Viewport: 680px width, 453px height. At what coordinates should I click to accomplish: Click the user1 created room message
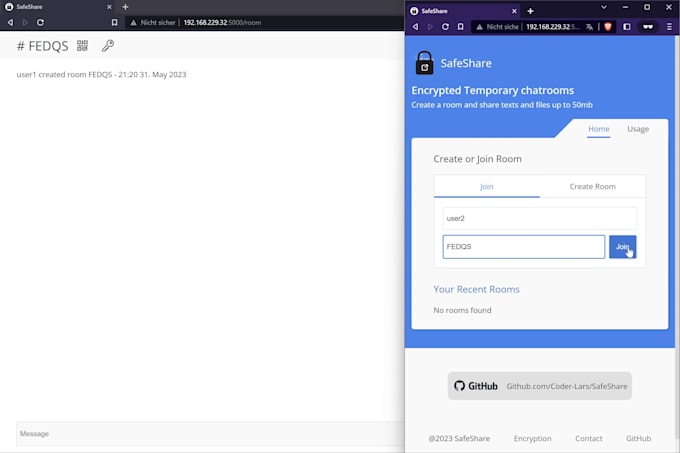101,75
